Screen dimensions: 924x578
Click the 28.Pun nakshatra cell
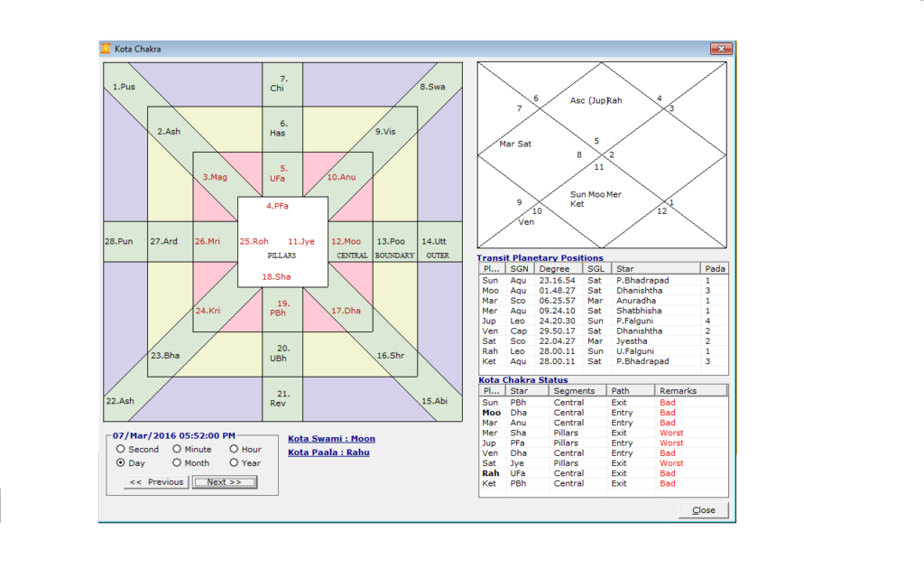point(119,241)
